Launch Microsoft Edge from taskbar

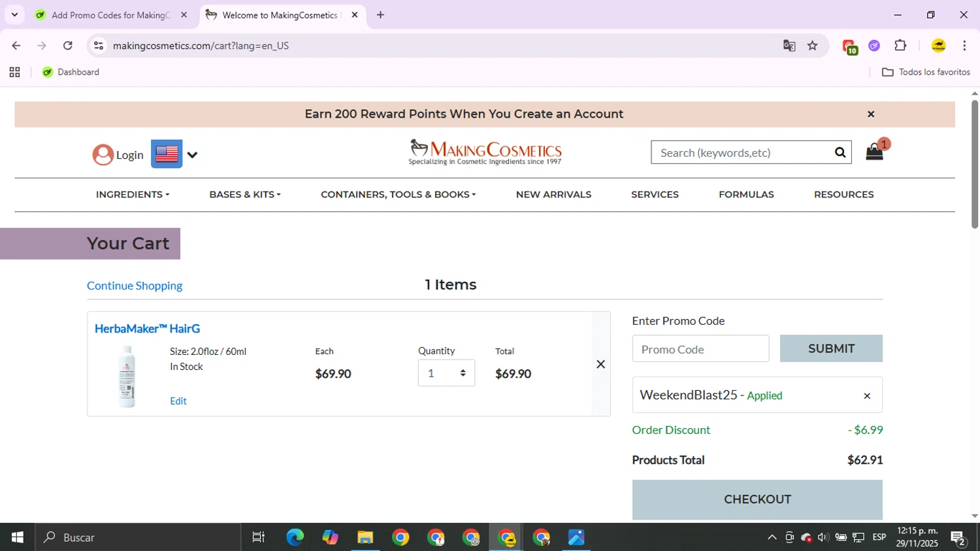click(x=295, y=537)
